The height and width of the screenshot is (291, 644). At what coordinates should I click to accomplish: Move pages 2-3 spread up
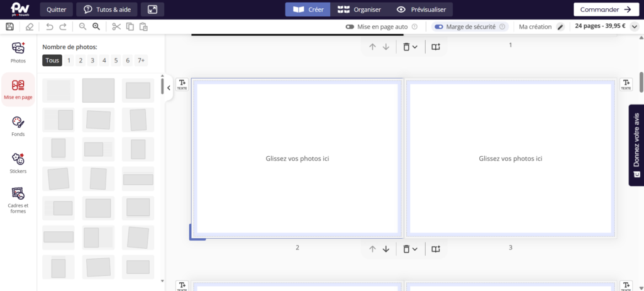pyautogui.click(x=372, y=249)
